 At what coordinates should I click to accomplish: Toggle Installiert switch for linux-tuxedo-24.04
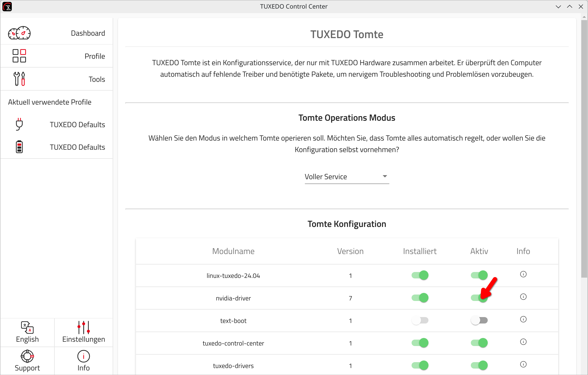420,275
